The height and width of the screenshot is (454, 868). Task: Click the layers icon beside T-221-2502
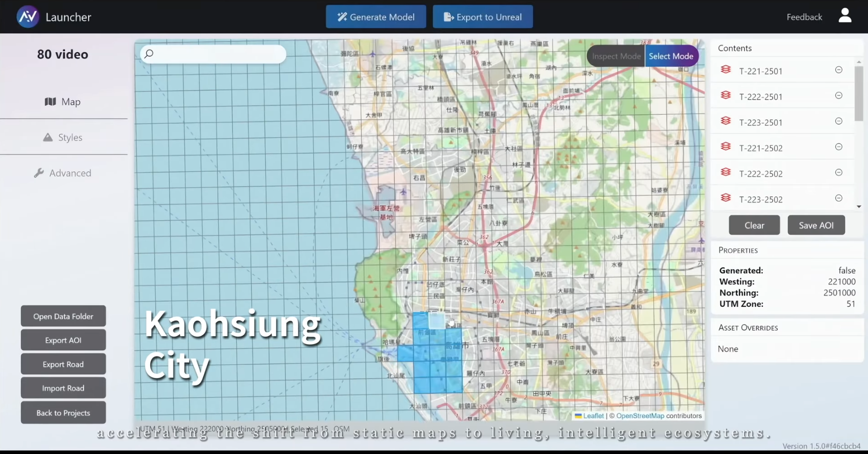[x=726, y=146]
